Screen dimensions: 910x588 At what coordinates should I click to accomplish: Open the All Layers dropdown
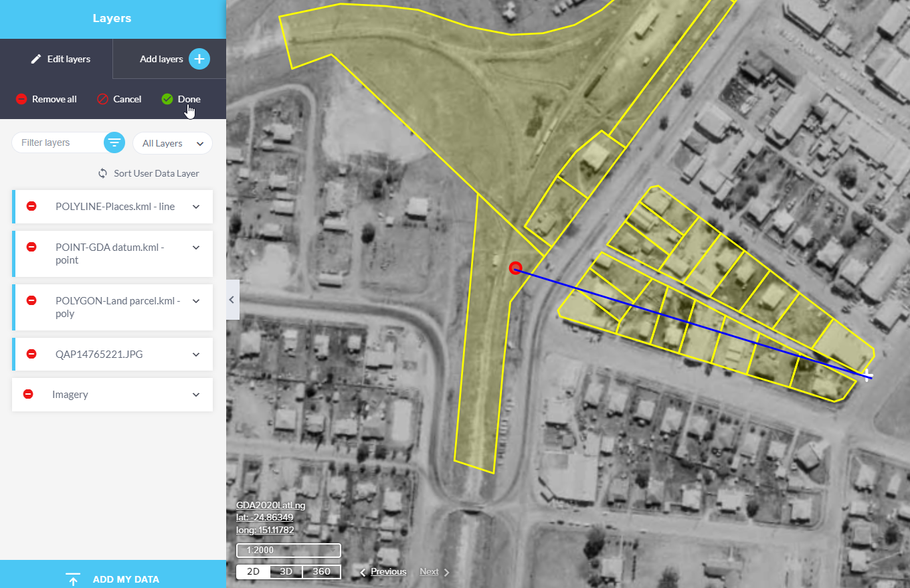[x=172, y=143]
